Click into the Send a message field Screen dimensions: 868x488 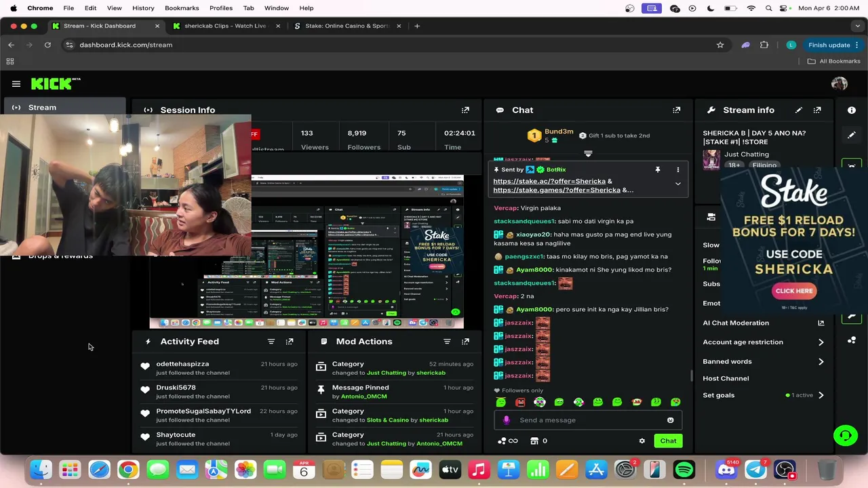coord(587,420)
